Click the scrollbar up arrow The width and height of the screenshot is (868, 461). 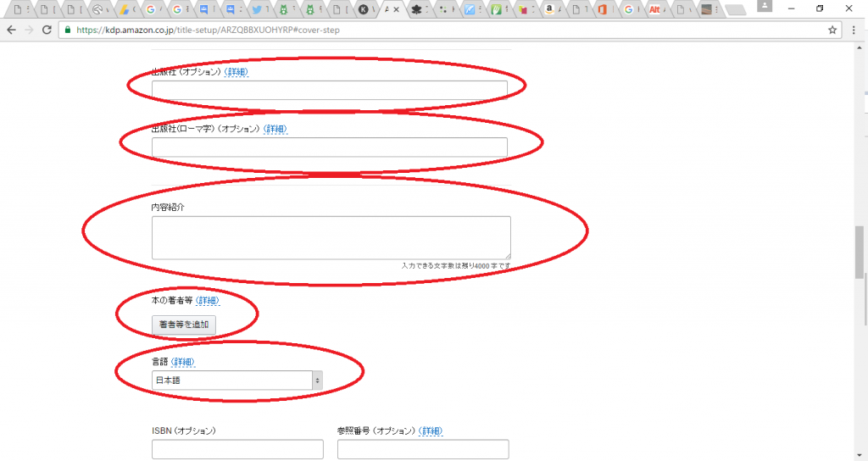pos(860,47)
